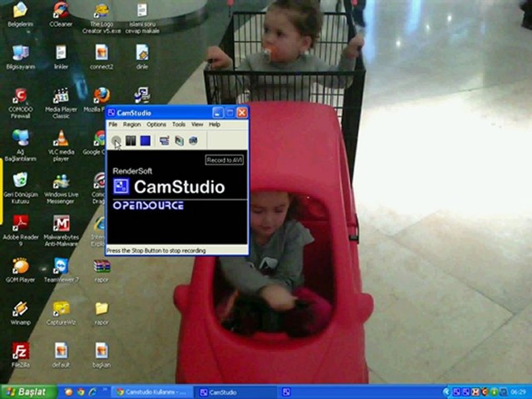Screen dimensions: 532x399
Task: Select the WinRAR "rapor" archive icon
Action: click(x=101, y=271)
